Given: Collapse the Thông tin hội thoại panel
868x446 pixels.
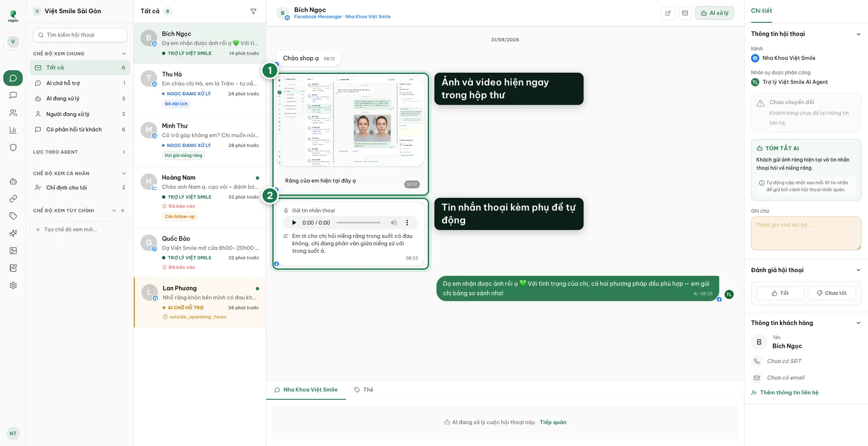Looking at the screenshot, I should pos(858,34).
